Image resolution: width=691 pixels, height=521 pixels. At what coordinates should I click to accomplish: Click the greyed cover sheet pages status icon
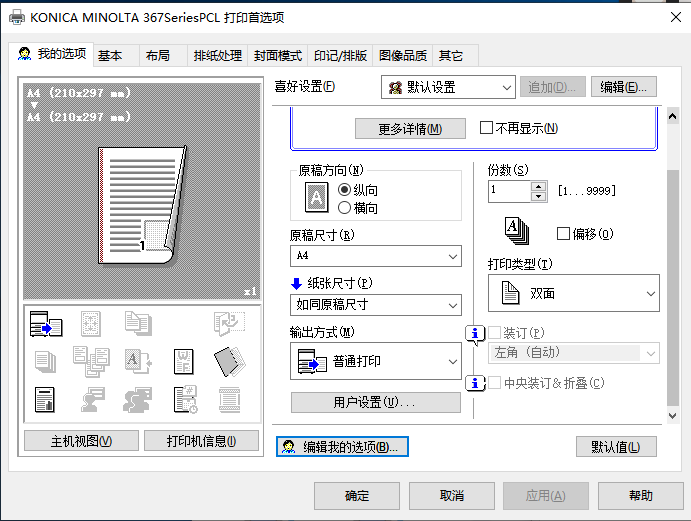[138, 324]
